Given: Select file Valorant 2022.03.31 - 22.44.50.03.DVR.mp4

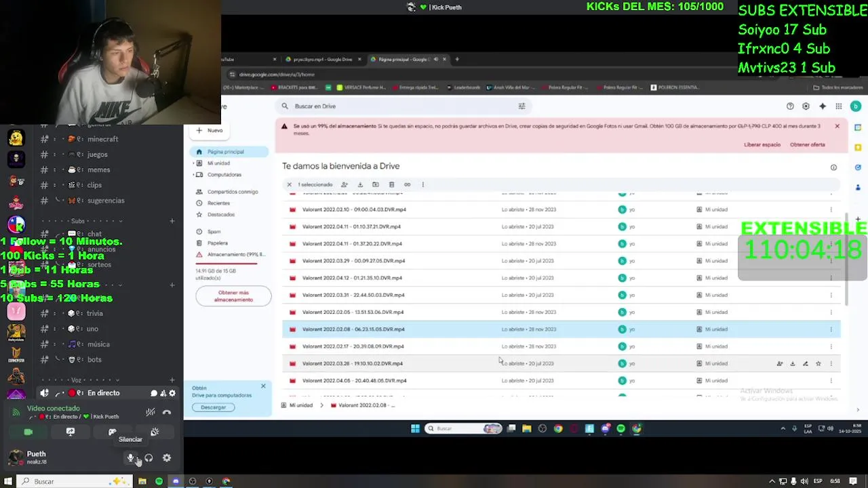Looking at the screenshot, I should click(x=353, y=295).
